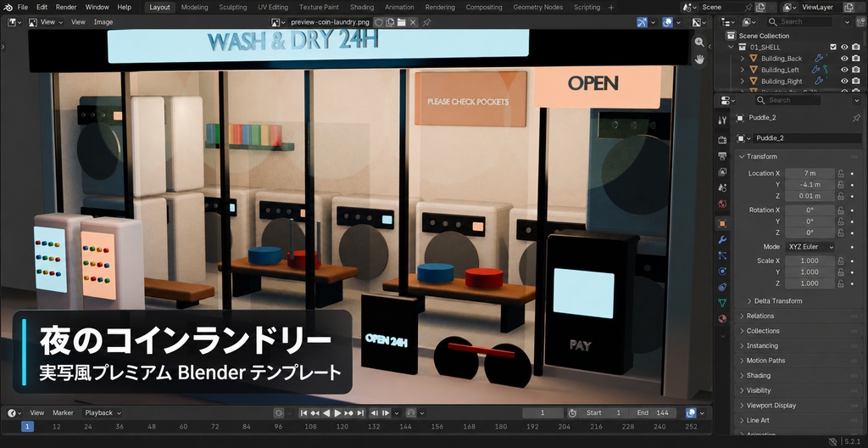This screenshot has width=868, height=448.
Task: Open the Object properties tab
Action: pyautogui.click(x=722, y=223)
